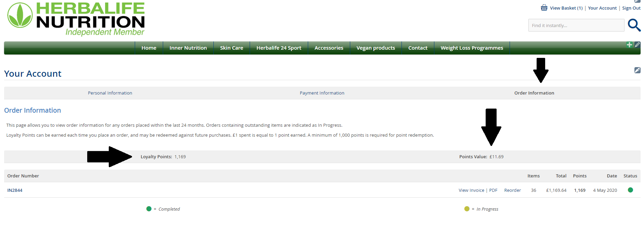Click the pencil edit icon on navigation bar
Screen dimensions: 644x236
coord(638,45)
